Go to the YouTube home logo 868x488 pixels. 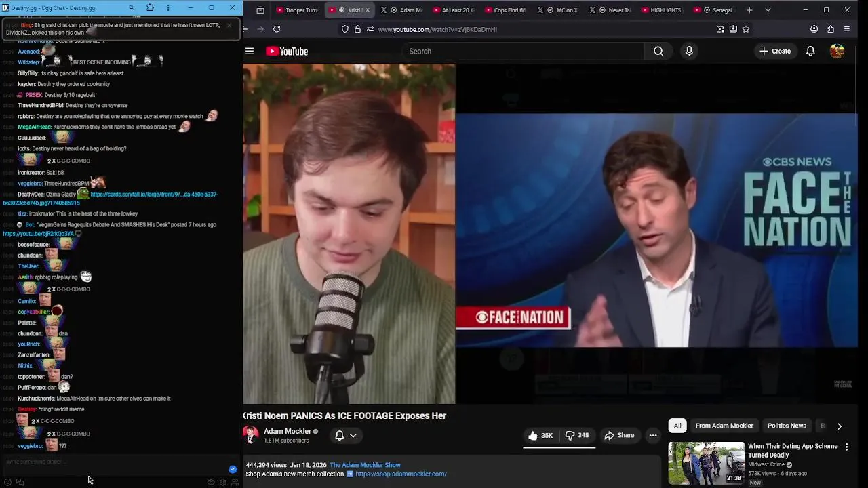(287, 52)
